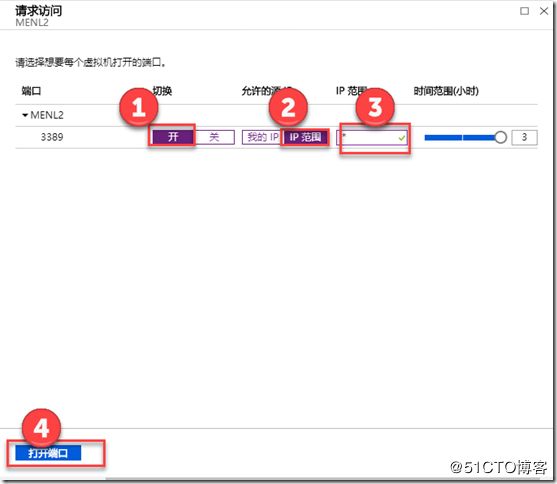This screenshot has width=557, height=484.
Task: Click the 时间范围(小时) column header
Action: [446, 91]
